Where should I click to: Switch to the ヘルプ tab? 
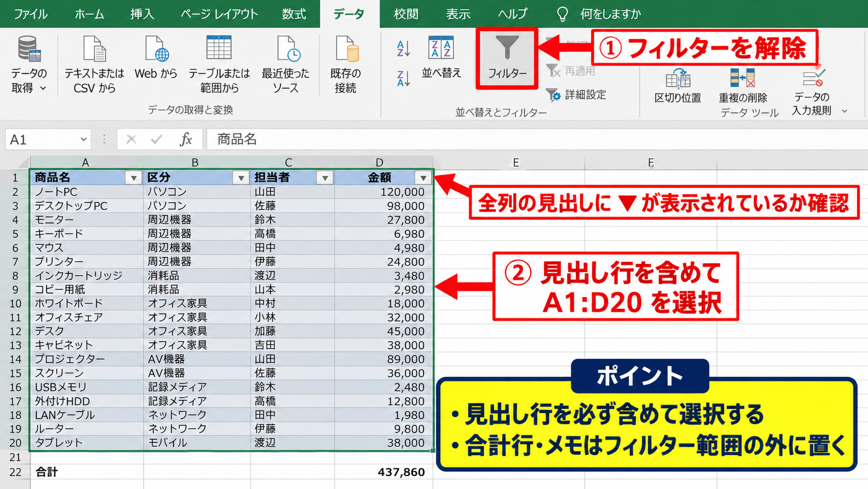pyautogui.click(x=512, y=14)
